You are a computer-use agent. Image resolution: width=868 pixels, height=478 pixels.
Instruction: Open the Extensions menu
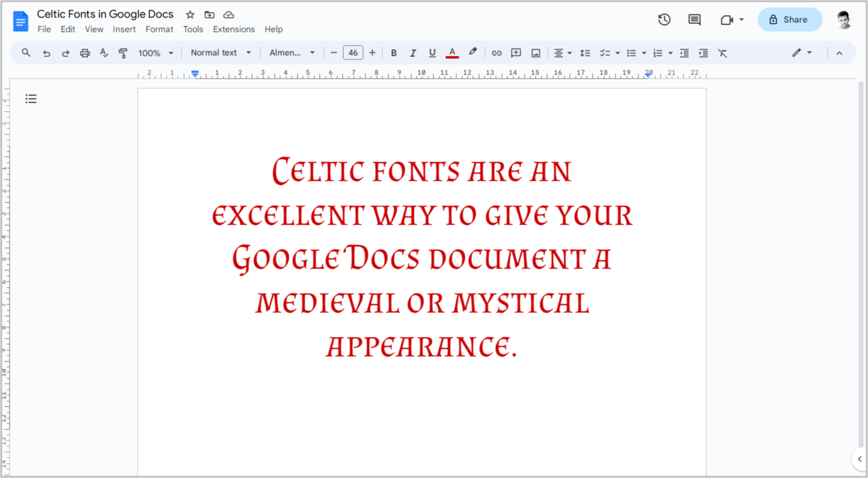234,29
